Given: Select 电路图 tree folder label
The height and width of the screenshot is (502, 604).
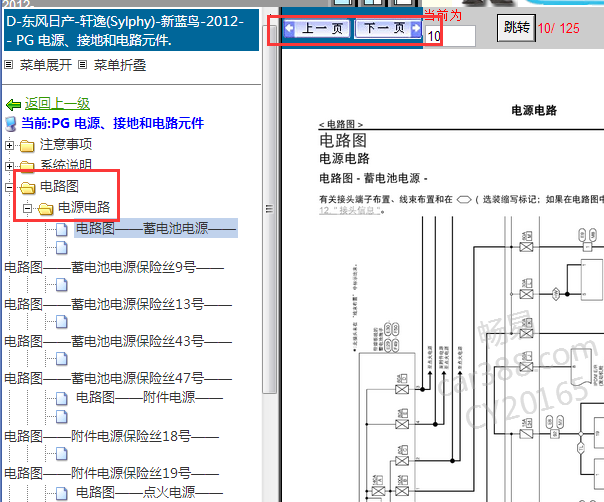Looking at the screenshot, I should (x=59, y=186).
